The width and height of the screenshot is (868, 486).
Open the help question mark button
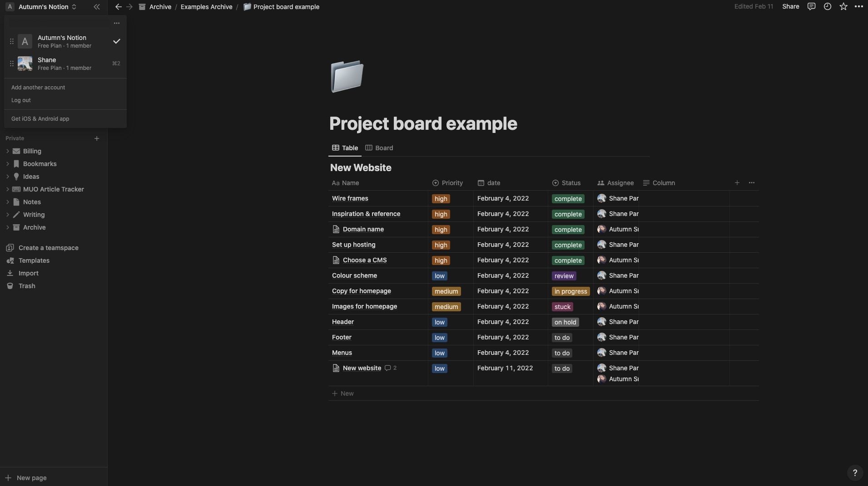(x=855, y=472)
